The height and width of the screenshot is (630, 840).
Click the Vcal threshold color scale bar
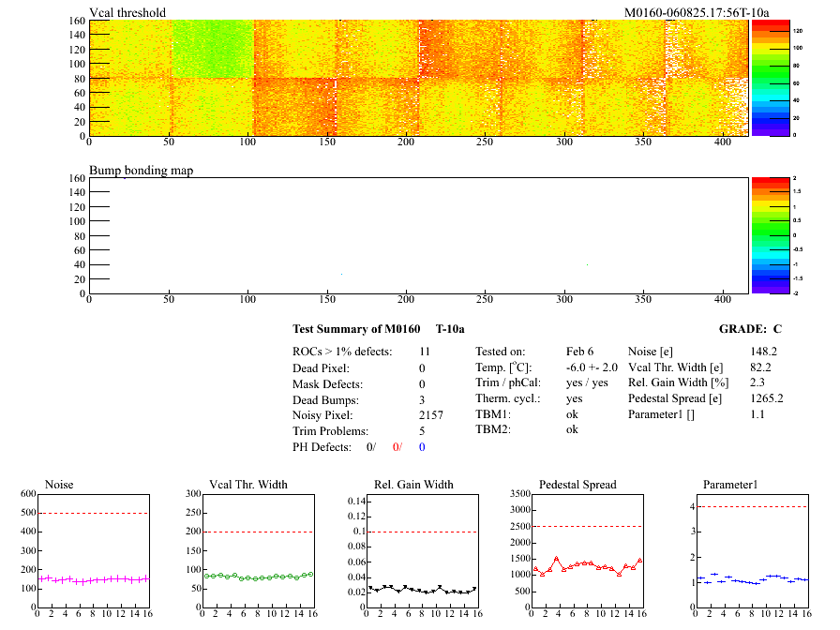point(770,78)
